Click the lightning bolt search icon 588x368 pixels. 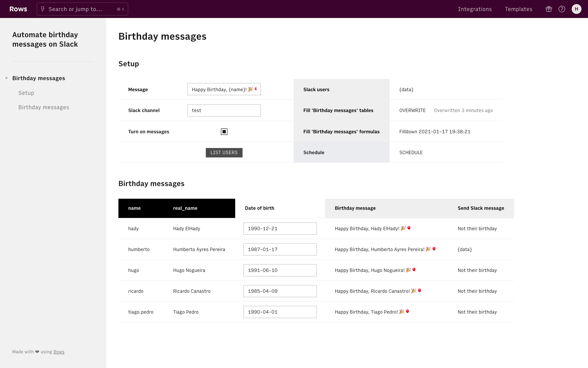[x=43, y=9]
